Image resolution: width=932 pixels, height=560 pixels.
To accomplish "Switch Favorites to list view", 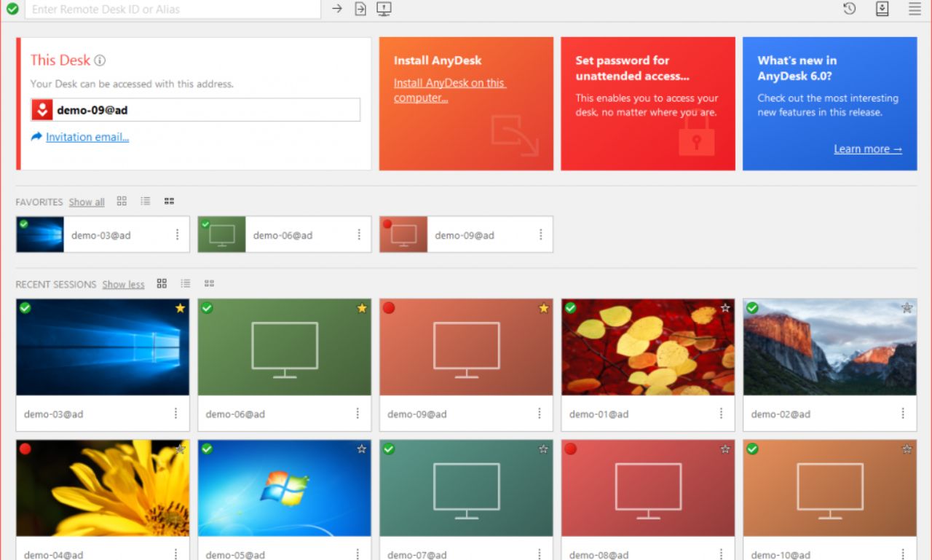I will [146, 201].
